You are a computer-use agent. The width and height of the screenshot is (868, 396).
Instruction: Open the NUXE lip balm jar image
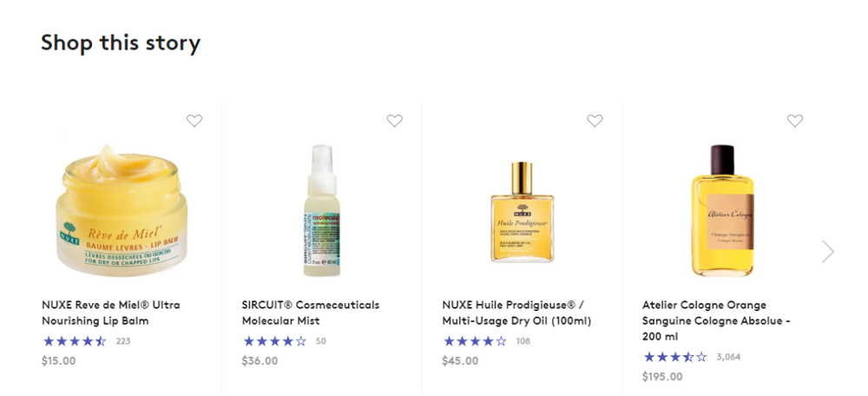(122, 210)
